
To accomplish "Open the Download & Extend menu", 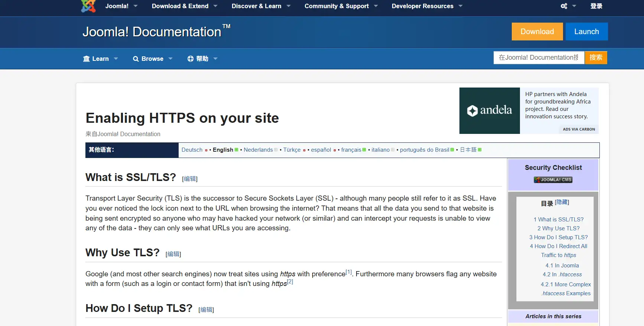I will coord(180,6).
